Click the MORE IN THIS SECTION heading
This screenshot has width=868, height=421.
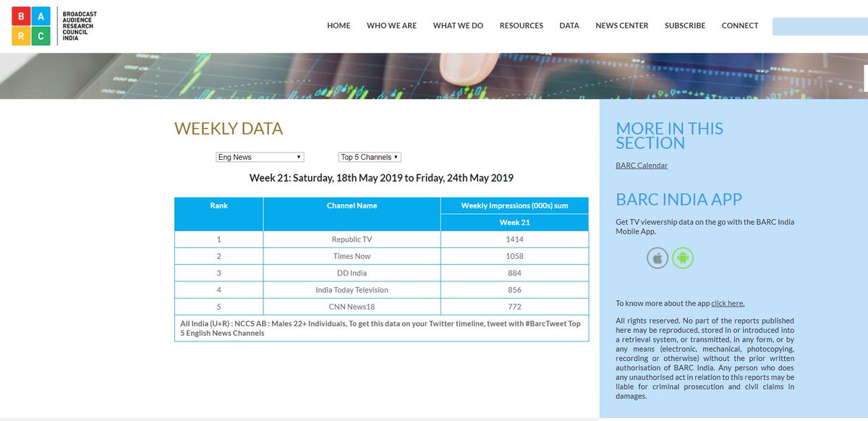pyautogui.click(x=669, y=136)
